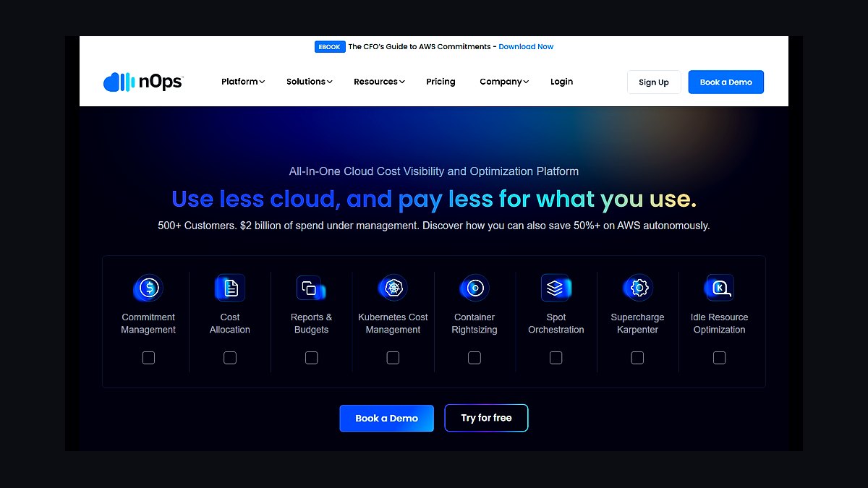868x488 pixels.
Task: Click the Kubernetes Cost Management icon
Action: (393, 288)
